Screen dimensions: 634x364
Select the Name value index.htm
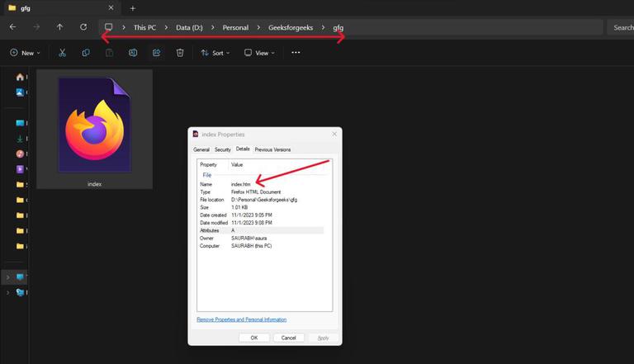(x=240, y=184)
